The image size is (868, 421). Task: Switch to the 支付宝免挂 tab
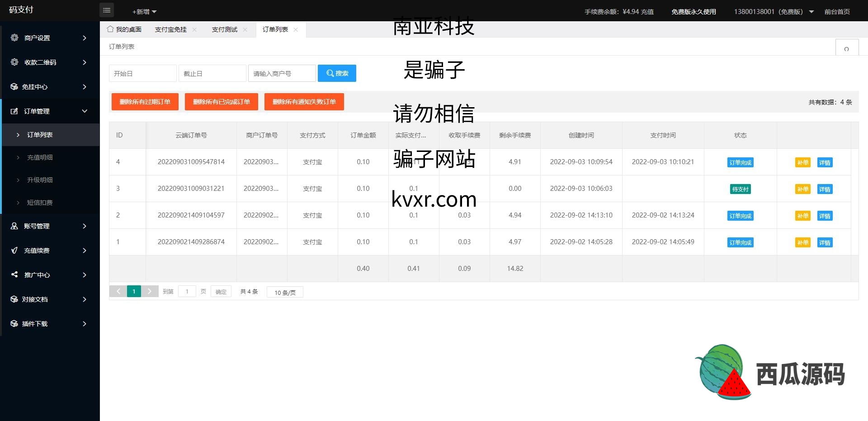(171, 29)
